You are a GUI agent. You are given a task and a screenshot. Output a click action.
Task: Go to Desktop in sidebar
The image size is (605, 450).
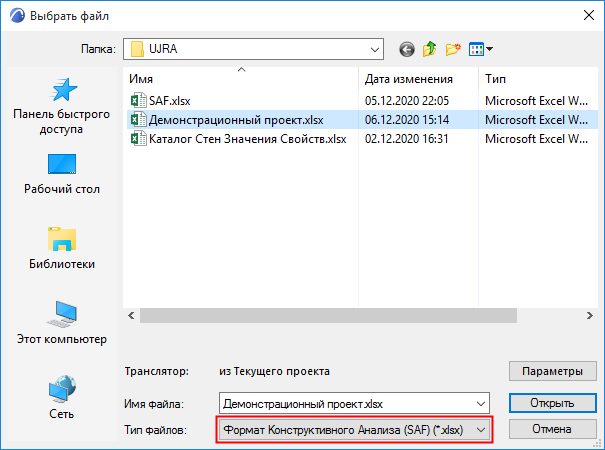point(62,173)
